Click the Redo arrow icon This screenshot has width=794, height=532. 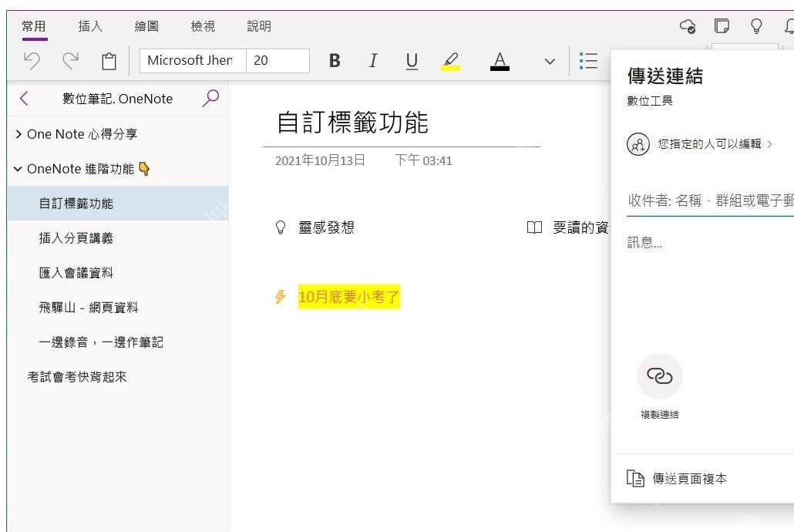tap(70, 61)
